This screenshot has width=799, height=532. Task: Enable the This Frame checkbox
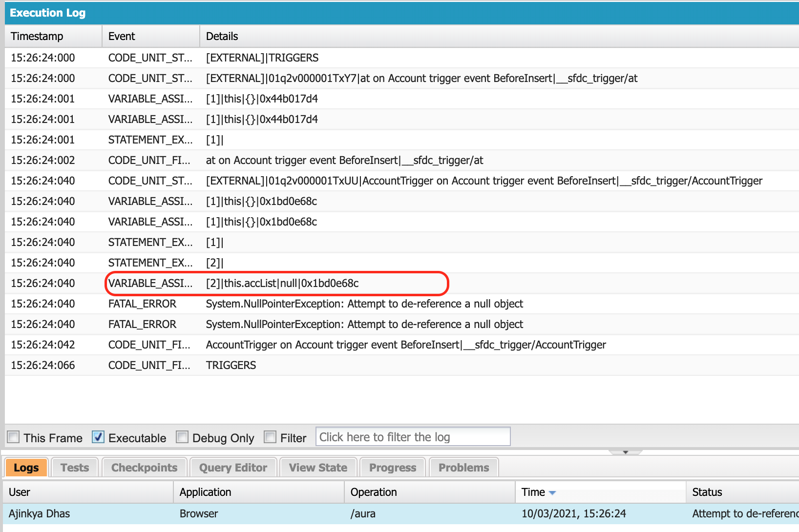coord(13,437)
